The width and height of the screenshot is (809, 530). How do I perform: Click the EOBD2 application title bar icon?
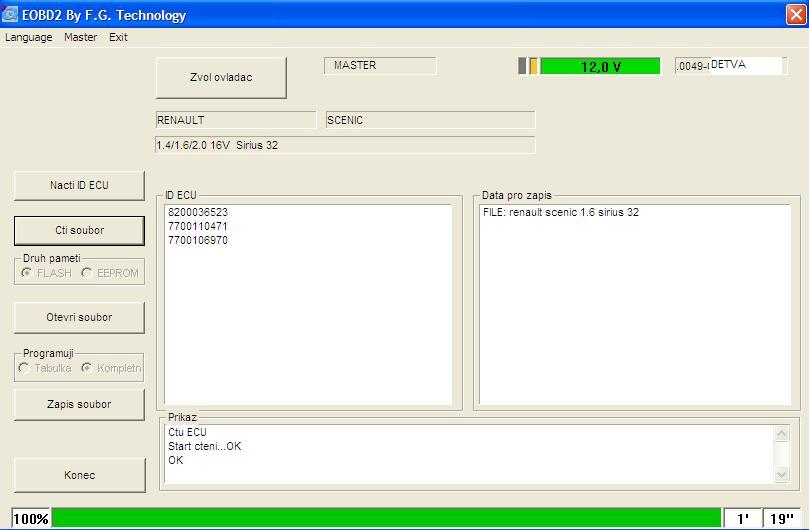point(11,15)
